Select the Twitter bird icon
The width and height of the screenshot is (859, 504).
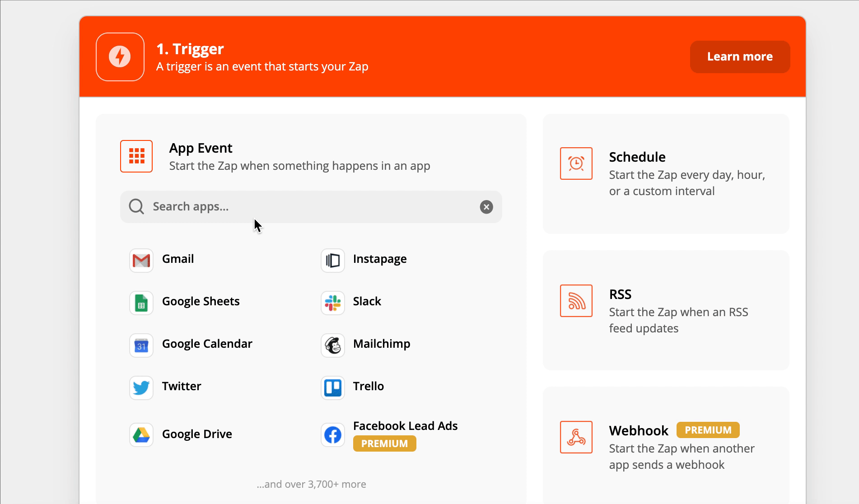pyautogui.click(x=141, y=388)
